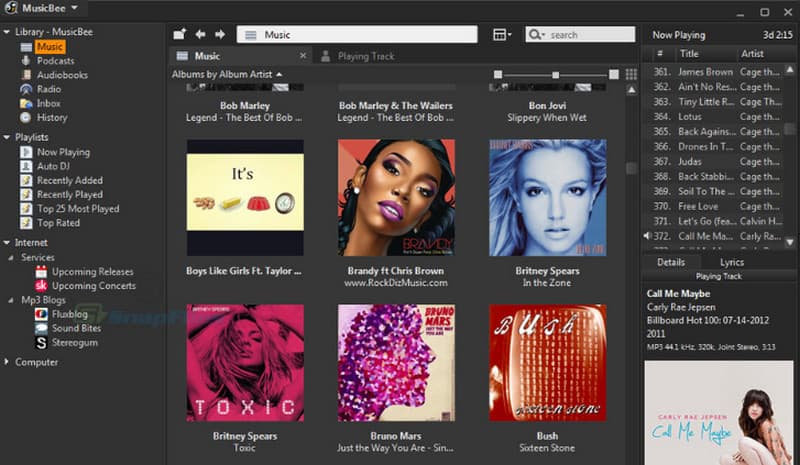Click Bob Marley & The Wailers label
Viewport: 800px width, 465px height.
tap(396, 106)
